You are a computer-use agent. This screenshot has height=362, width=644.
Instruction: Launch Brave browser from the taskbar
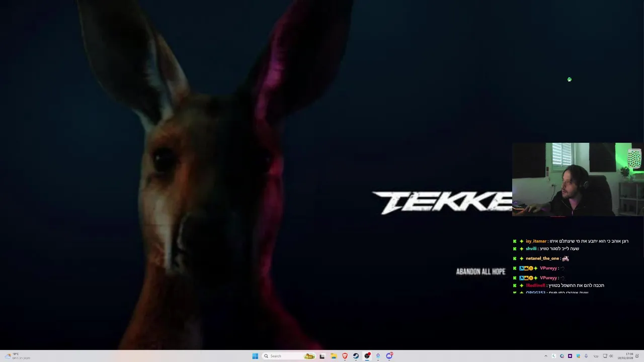pos(345,356)
